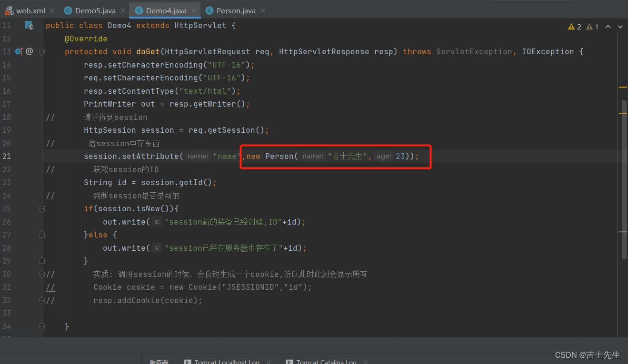628x364 pixels.
Task: Click the squiggly underlined // on line 31
Action: [x=50, y=287]
